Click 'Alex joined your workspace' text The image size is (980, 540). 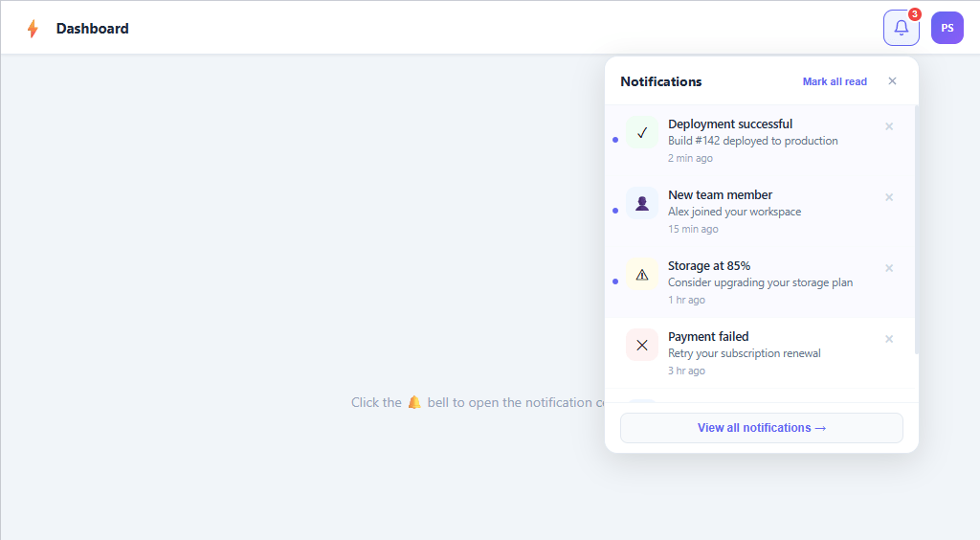point(734,212)
